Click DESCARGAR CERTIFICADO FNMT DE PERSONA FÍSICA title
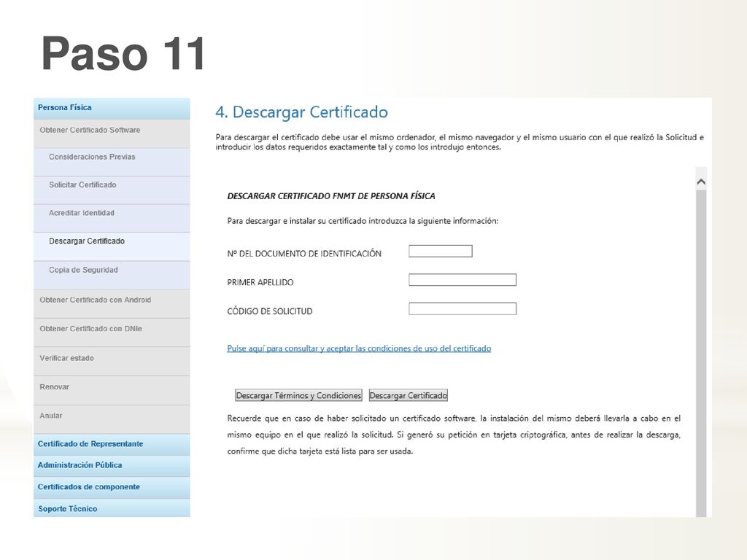The height and width of the screenshot is (560, 747). pos(331,196)
